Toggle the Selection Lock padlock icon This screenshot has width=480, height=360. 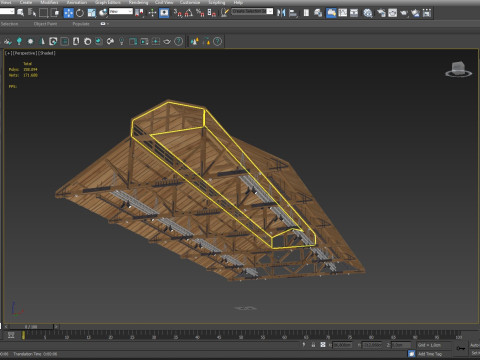313,345
